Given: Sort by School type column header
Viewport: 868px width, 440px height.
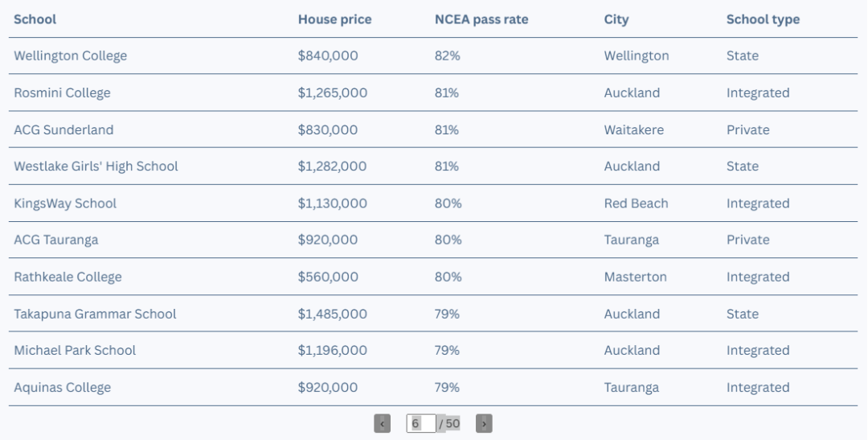Looking at the screenshot, I should coord(763,19).
